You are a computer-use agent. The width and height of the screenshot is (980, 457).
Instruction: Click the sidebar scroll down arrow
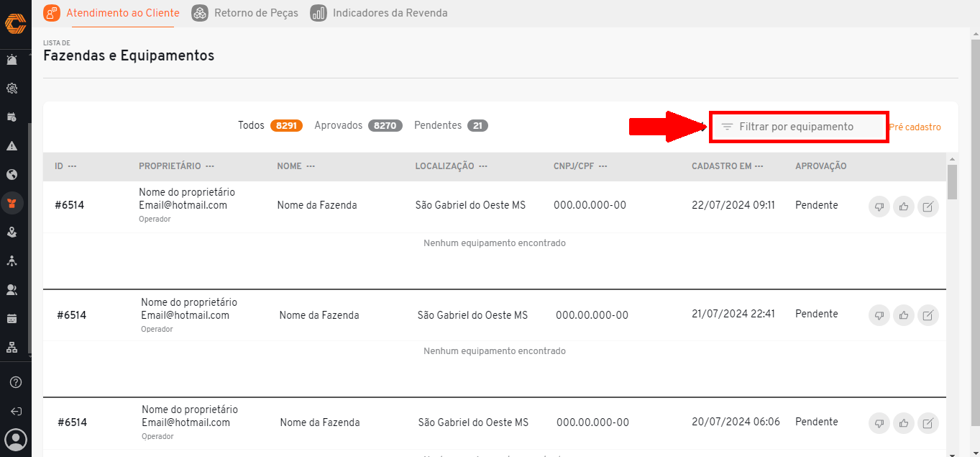[29, 355]
